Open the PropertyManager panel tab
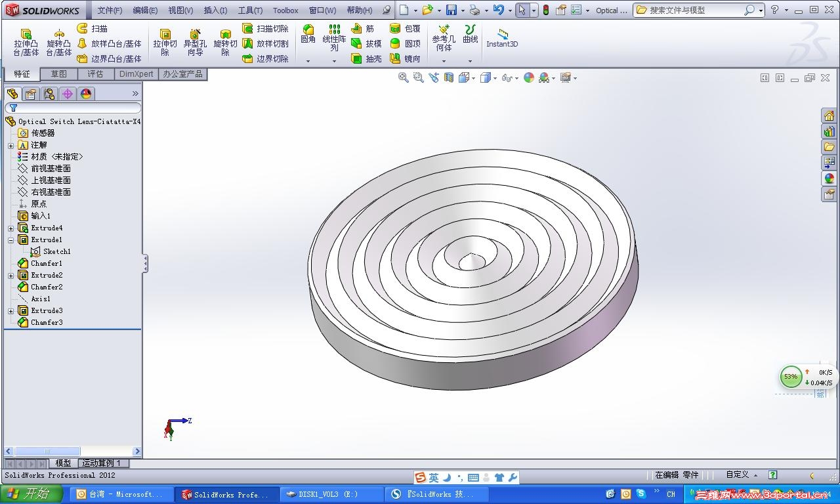 point(30,94)
